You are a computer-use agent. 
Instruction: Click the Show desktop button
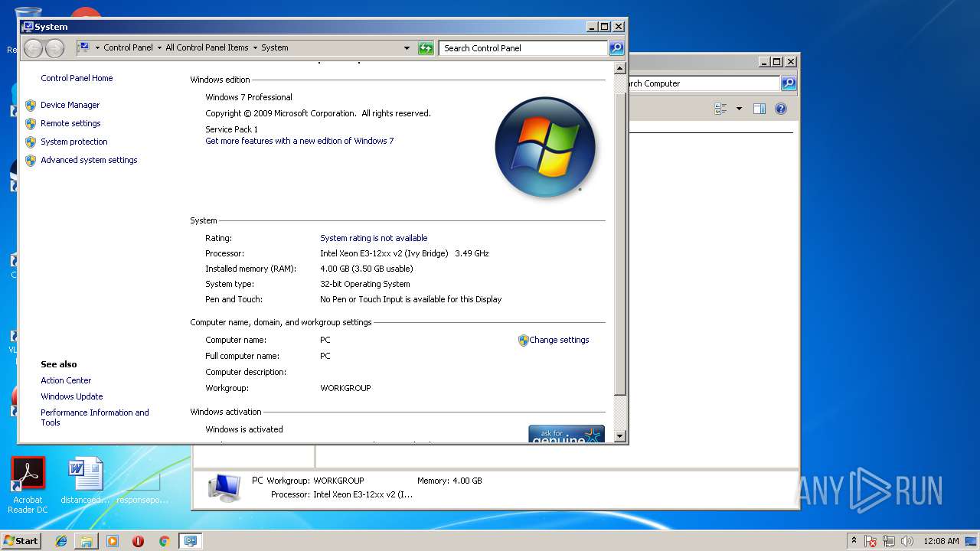point(971,541)
